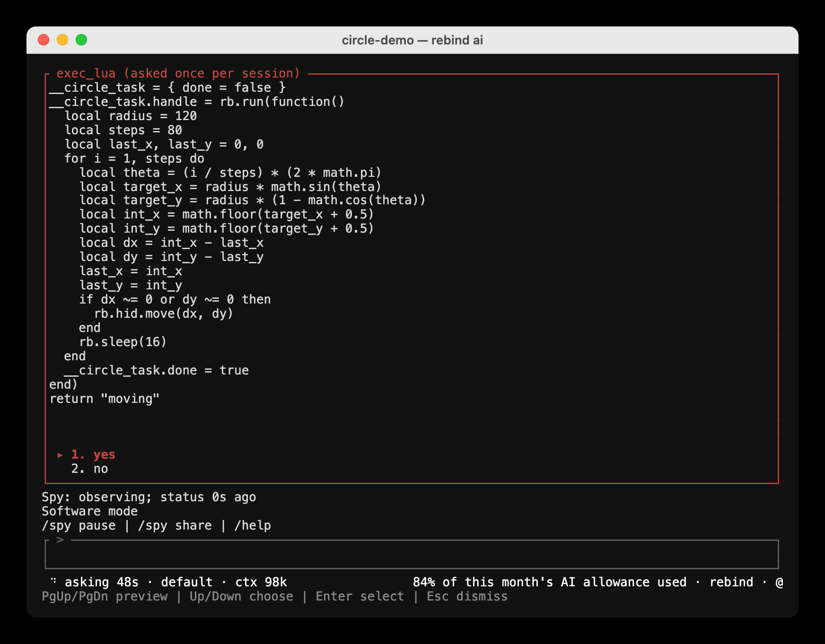The image size is (825, 644).
Task: Click the "__circle_task.done = true" line
Action: pos(156,370)
